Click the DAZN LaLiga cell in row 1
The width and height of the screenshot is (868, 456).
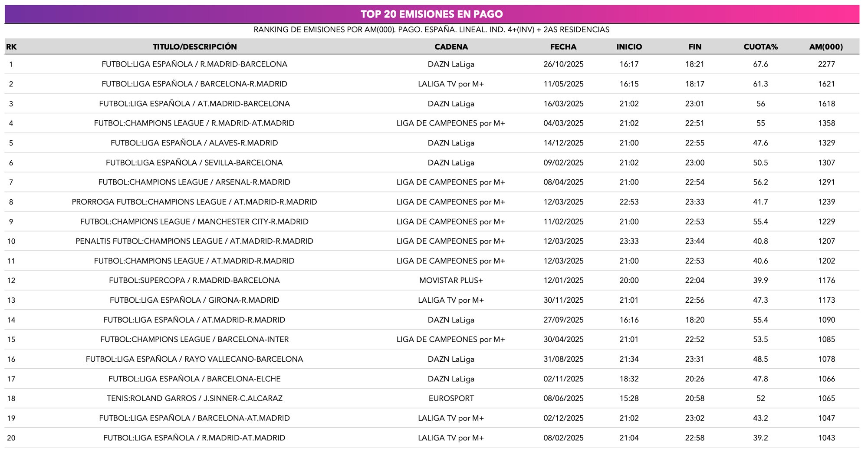tap(451, 64)
